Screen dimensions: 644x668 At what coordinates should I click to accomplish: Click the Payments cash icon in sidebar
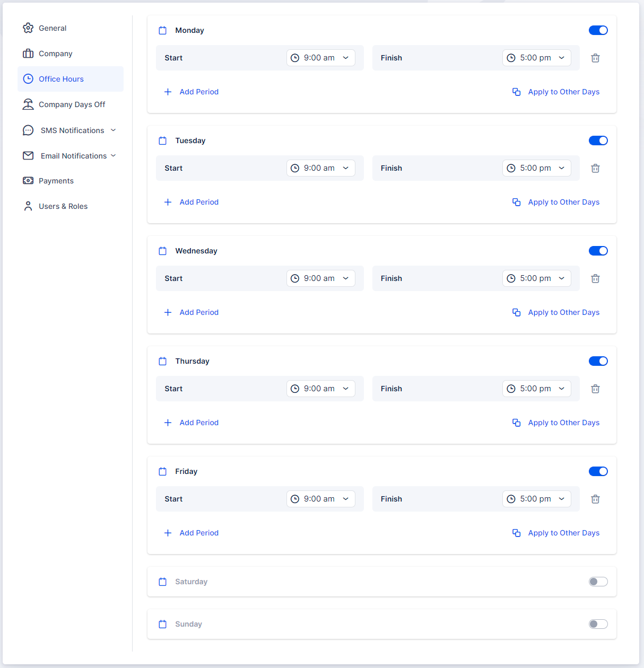point(28,181)
